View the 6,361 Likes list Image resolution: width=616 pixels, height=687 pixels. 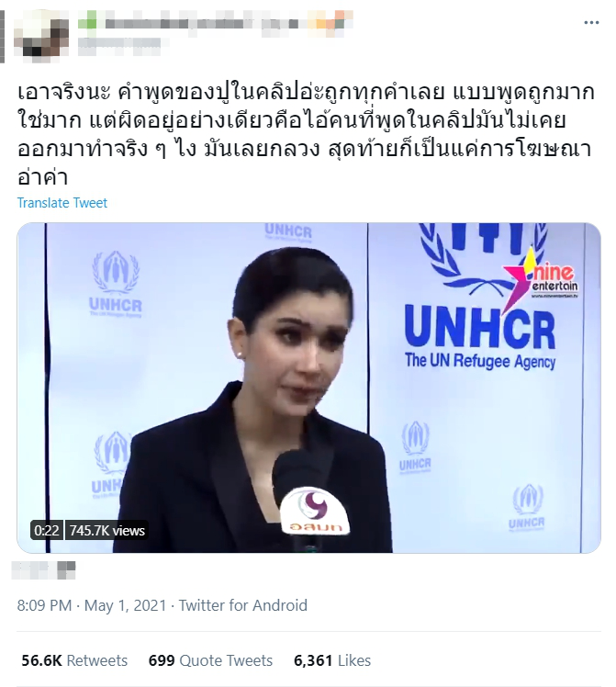(332, 660)
